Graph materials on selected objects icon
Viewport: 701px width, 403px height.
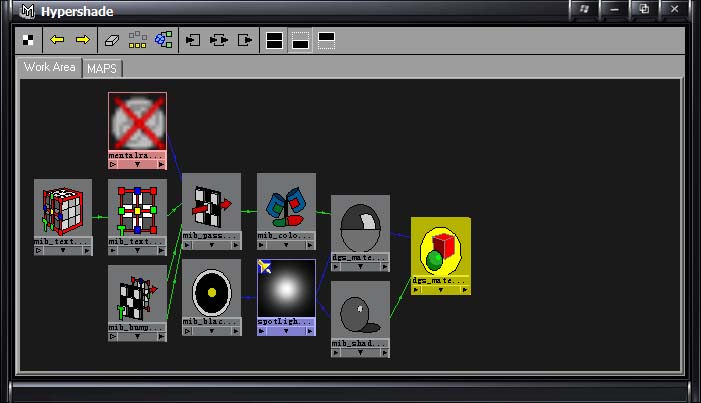[163, 41]
